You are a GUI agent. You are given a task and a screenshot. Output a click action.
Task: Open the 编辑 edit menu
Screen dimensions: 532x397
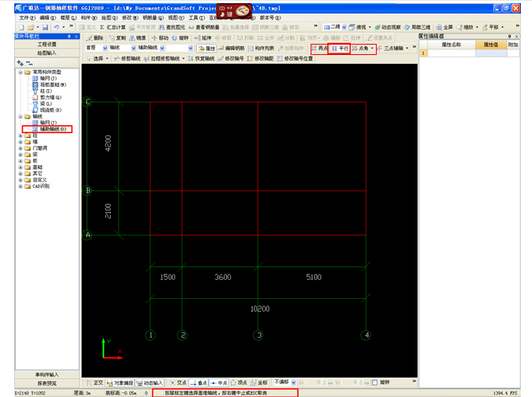(48, 18)
